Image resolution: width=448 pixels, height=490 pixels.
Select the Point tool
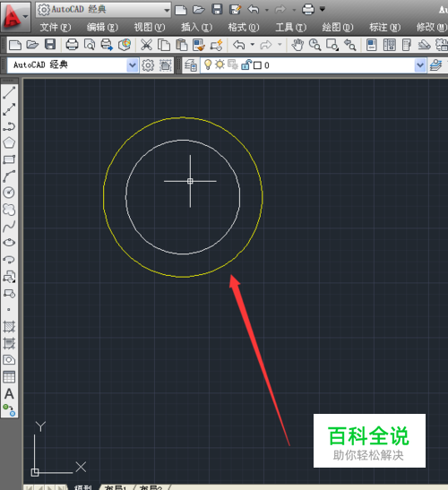9,309
